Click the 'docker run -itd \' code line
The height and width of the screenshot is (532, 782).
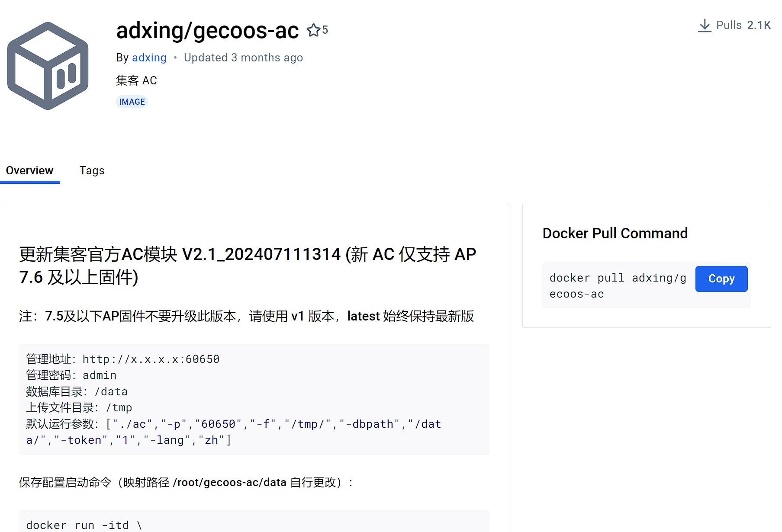(84, 525)
